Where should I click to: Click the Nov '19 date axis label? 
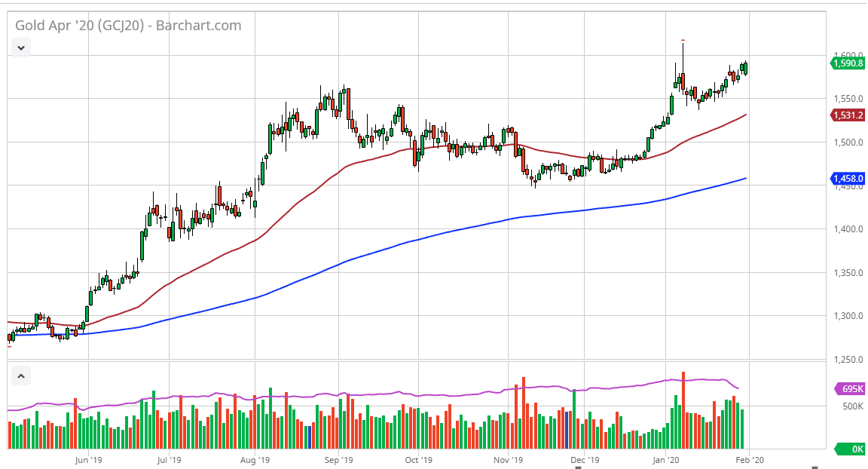[x=508, y=460]
